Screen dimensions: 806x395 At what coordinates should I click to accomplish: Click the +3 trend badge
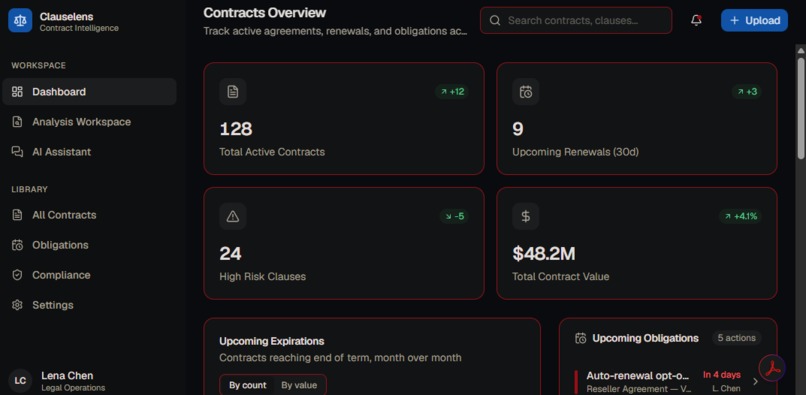[747, 92]
